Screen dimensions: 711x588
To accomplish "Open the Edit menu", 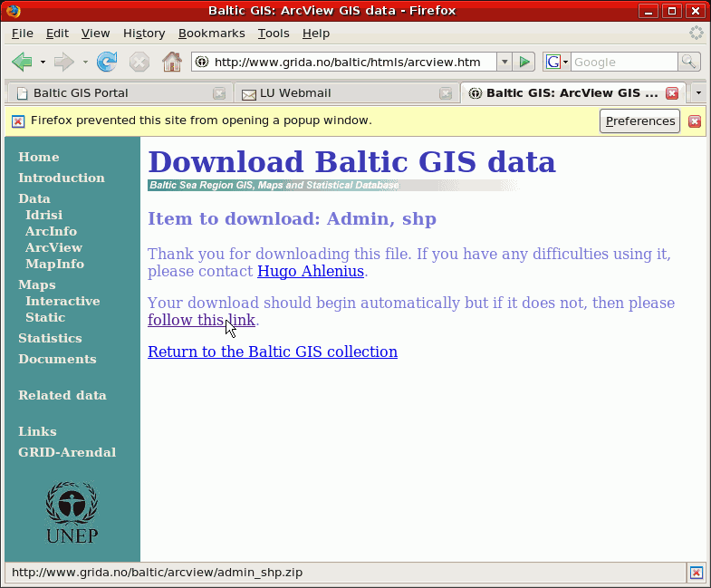I will (x=57, y=34).
